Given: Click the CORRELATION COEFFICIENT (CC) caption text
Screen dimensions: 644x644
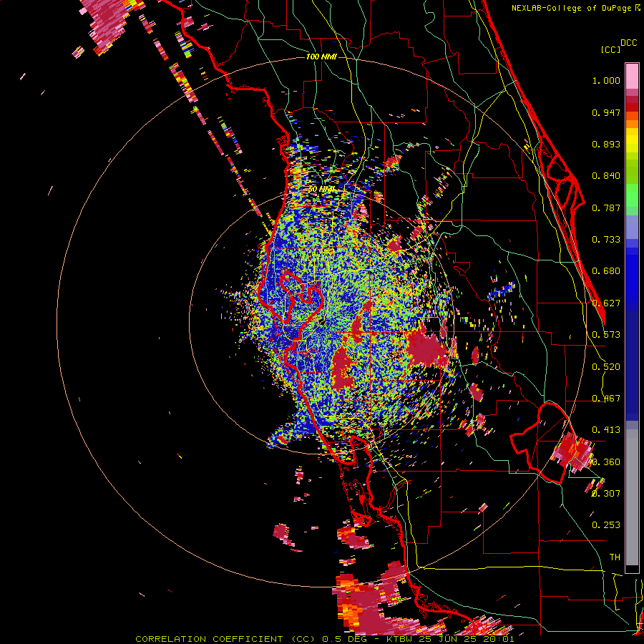Looking at the screenshot, I should point(225,639).
